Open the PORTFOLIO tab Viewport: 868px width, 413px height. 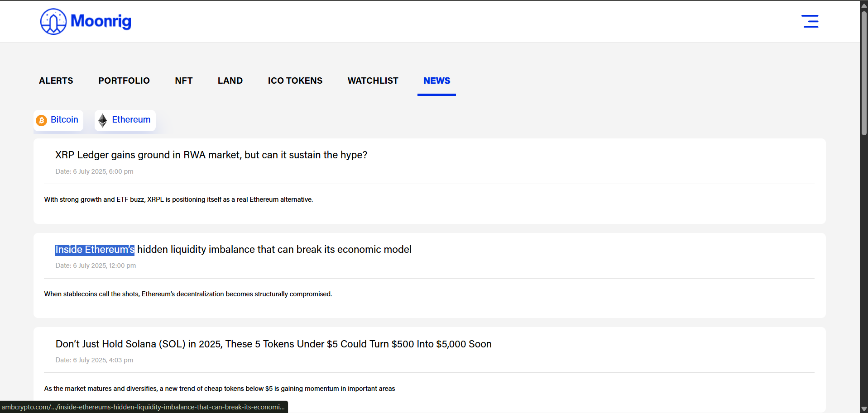tap(124, 81)
